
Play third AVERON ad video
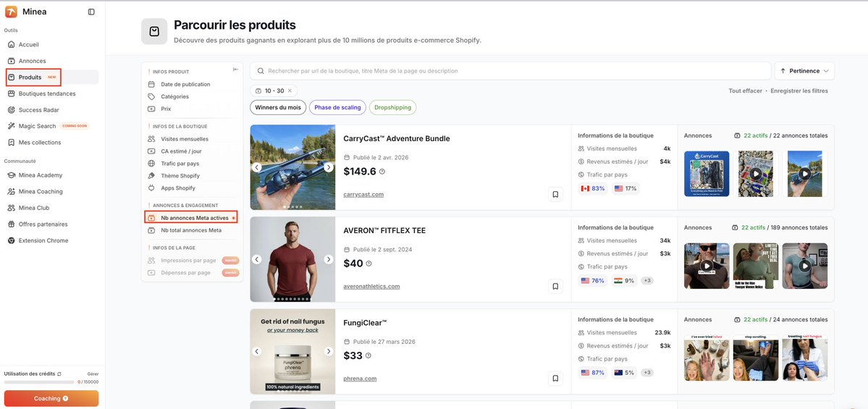click(x=805, y=266)
